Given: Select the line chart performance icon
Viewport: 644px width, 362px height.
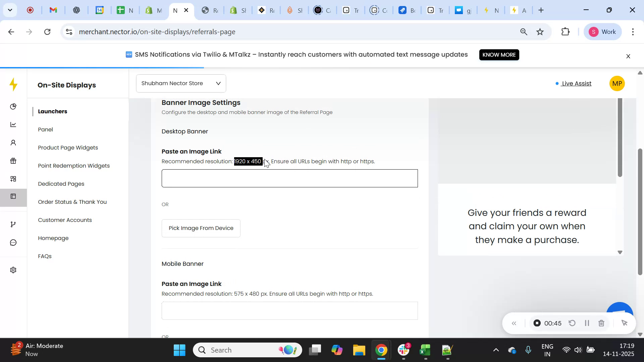Looking at the screenshot, I should 13,124.
